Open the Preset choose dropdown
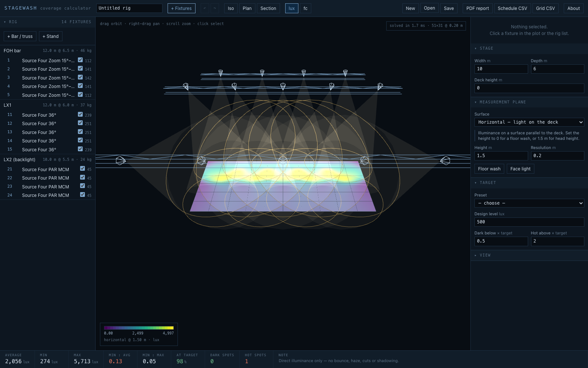 tap(529, 203)
